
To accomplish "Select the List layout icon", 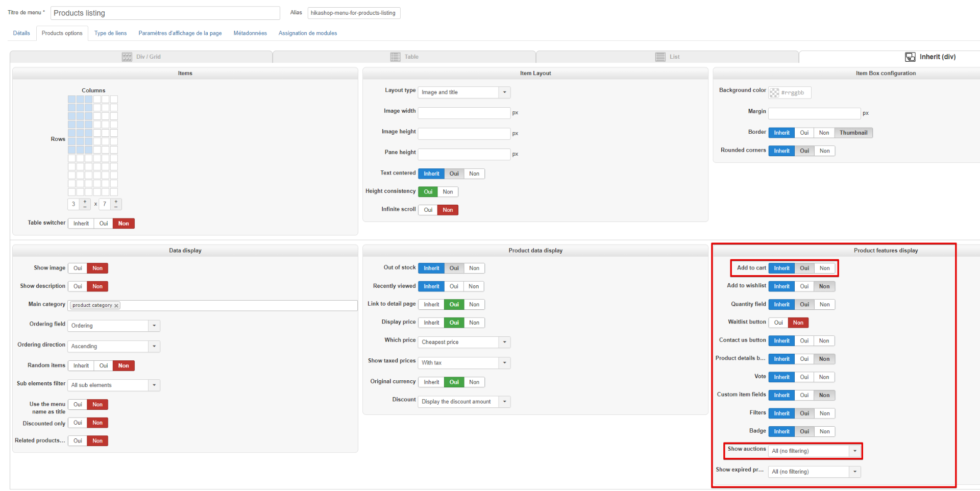I will click(660, 57).
